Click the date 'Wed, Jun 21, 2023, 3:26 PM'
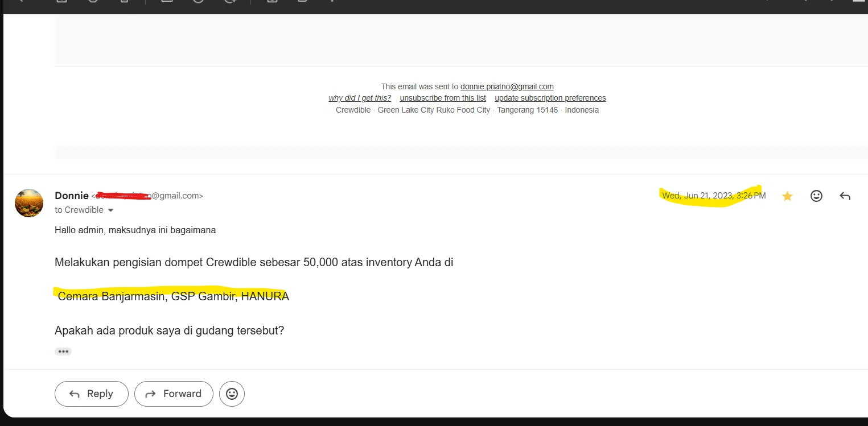The image size is (868, 426). (x=714, y=196)
